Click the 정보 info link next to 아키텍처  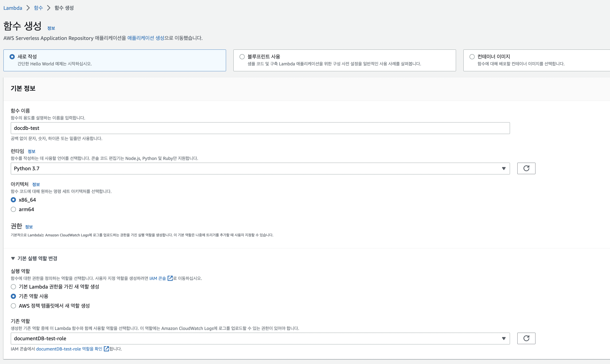(36, 184)
